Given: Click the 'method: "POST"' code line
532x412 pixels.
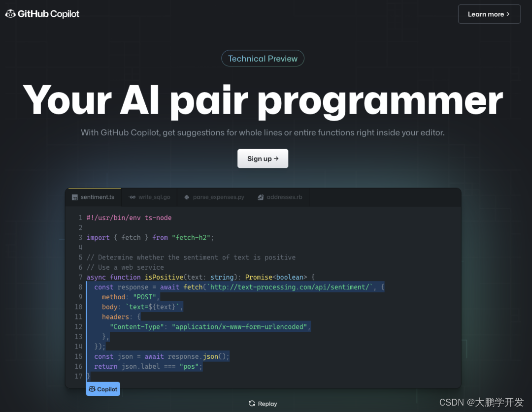Looking at the screenshot, I should click(x=131, y=297).
